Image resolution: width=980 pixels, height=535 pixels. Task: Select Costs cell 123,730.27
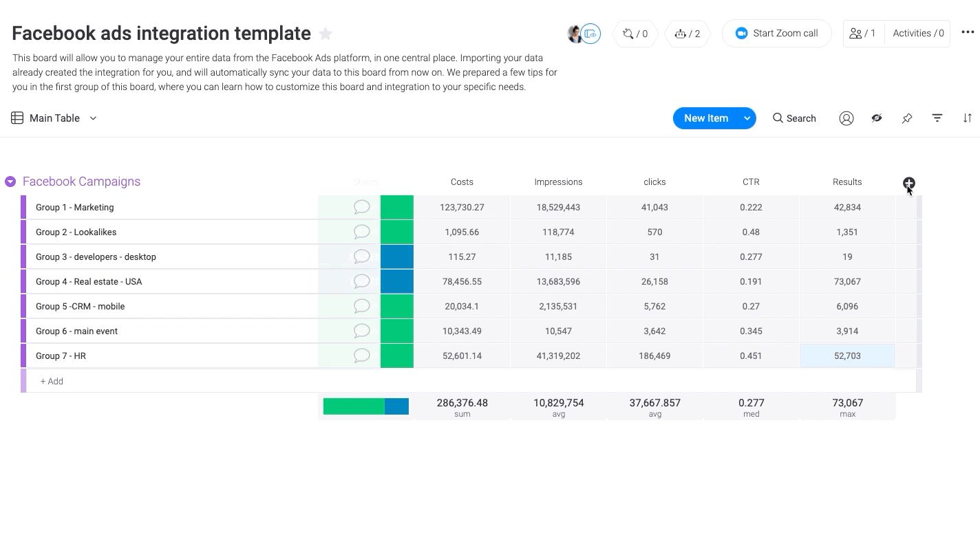pyautogui.click(x=462, y=207)
